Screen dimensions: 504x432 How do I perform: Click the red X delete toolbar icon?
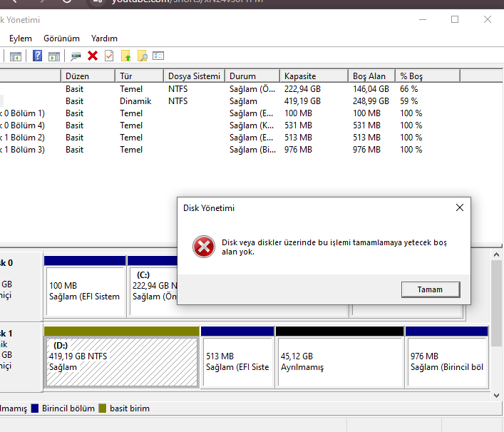click(93, 56)
